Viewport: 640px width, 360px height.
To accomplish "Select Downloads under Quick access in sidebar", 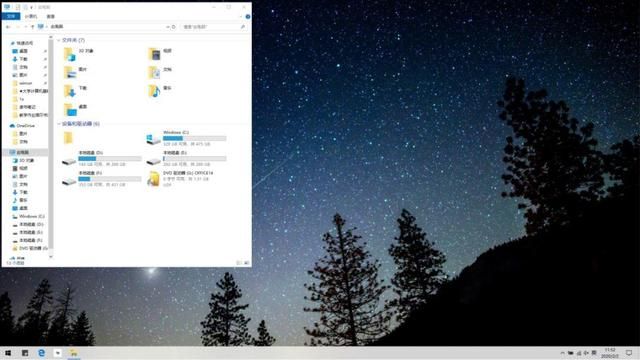I will click(24, 59).
